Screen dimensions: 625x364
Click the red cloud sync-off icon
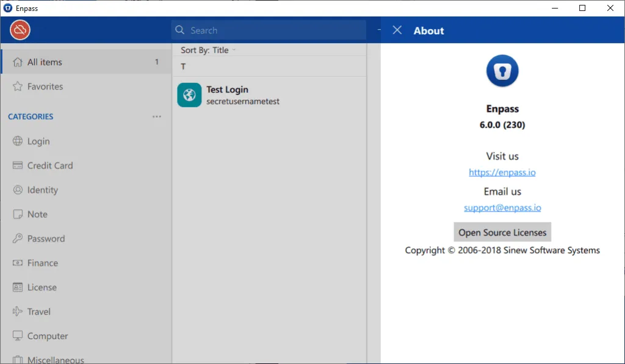[20, 30]
